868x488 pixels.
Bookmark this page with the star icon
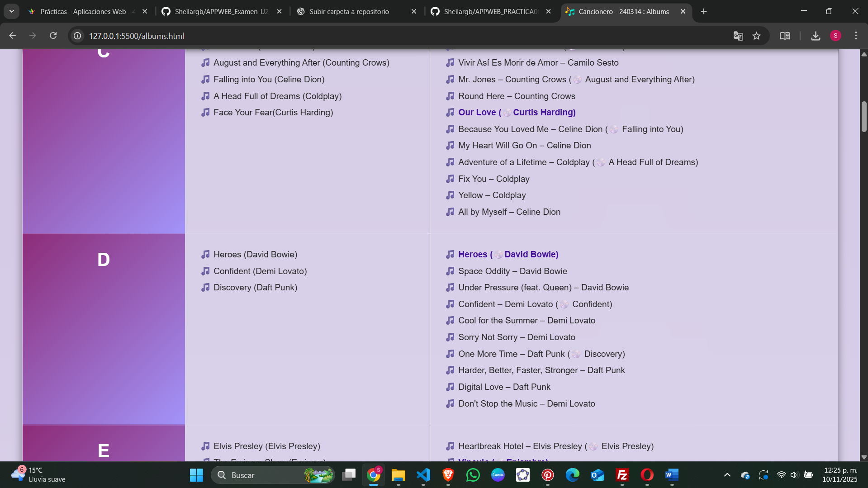click(756, 36)
